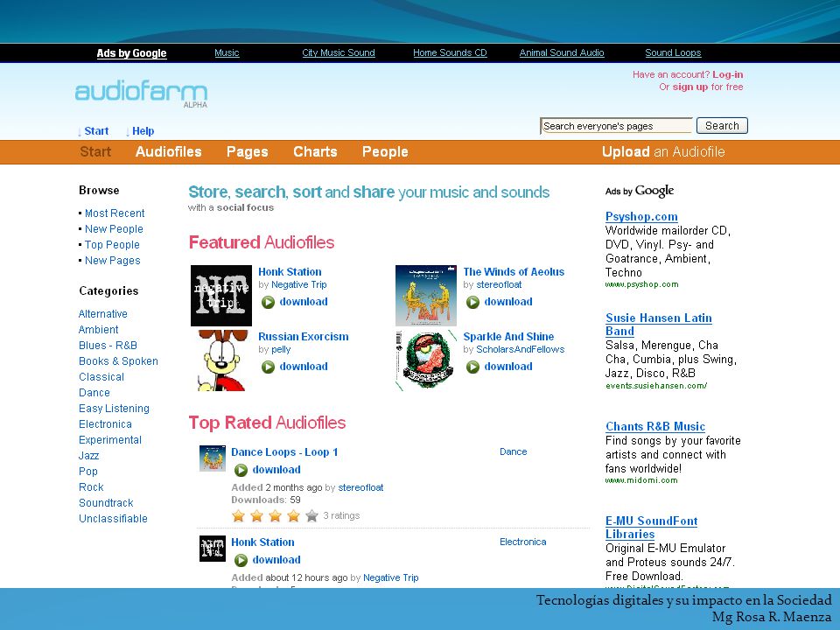
Task: Click Upload an Audiofile
Action: pyautogui.click(x=663, y=152)
